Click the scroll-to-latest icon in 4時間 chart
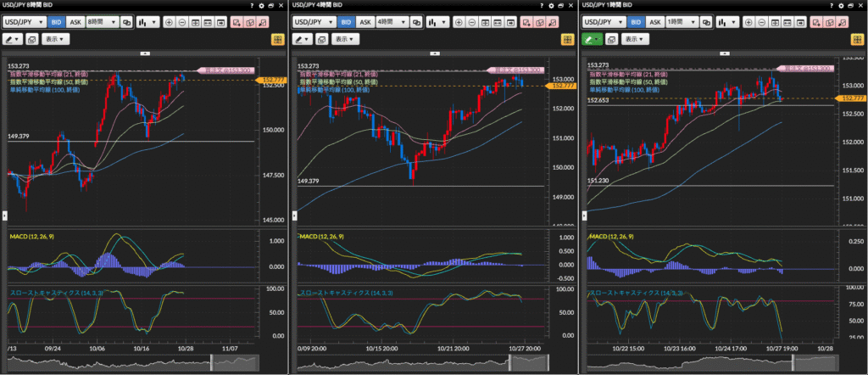This screenshot has width=868, height=375. (509, 22)
